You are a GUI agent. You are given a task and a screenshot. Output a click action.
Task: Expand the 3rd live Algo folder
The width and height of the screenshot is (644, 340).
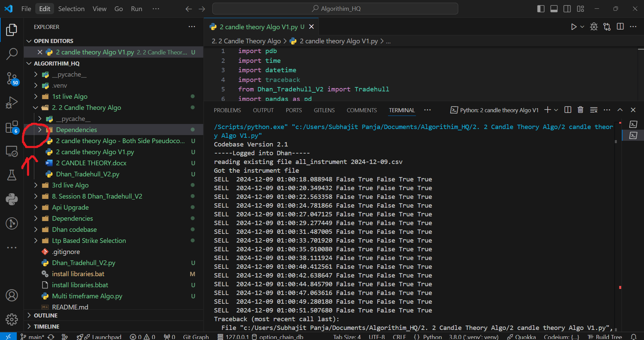[x=70, y=185]
